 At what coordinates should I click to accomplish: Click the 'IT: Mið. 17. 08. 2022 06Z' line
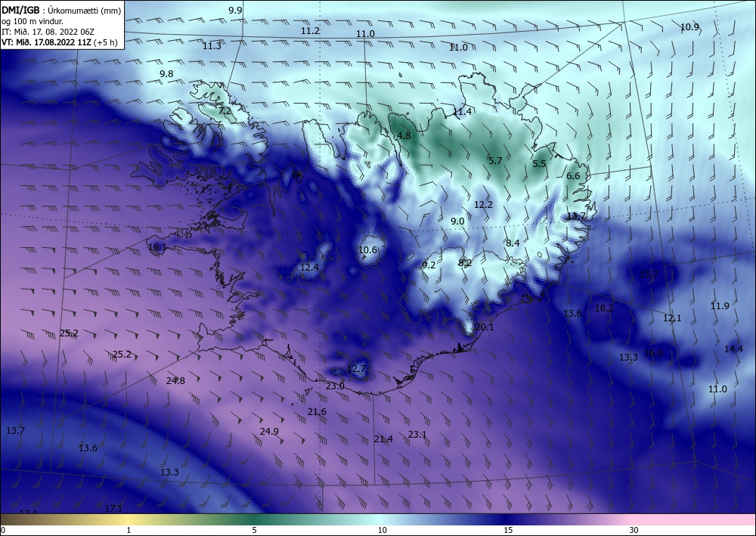[48, 32]
